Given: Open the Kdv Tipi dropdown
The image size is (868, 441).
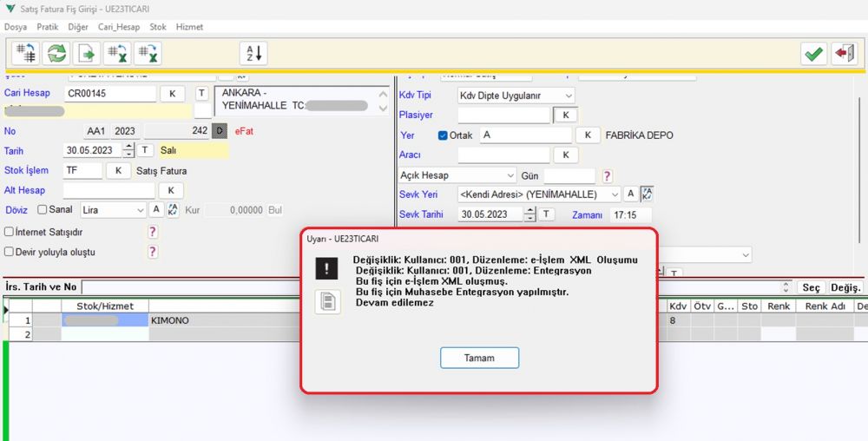Looking at the screenshot, I should click(x=516, y=95).
